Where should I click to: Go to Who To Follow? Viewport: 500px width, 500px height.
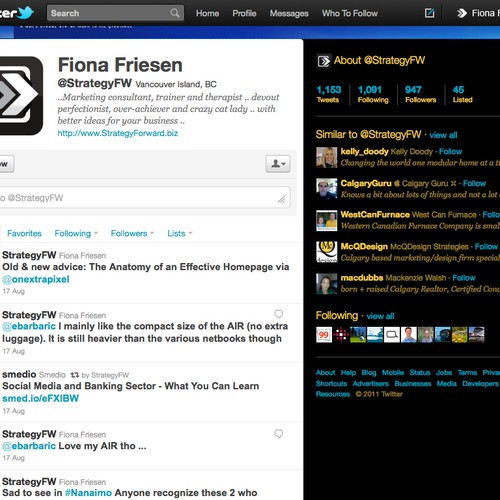[350, 13]
